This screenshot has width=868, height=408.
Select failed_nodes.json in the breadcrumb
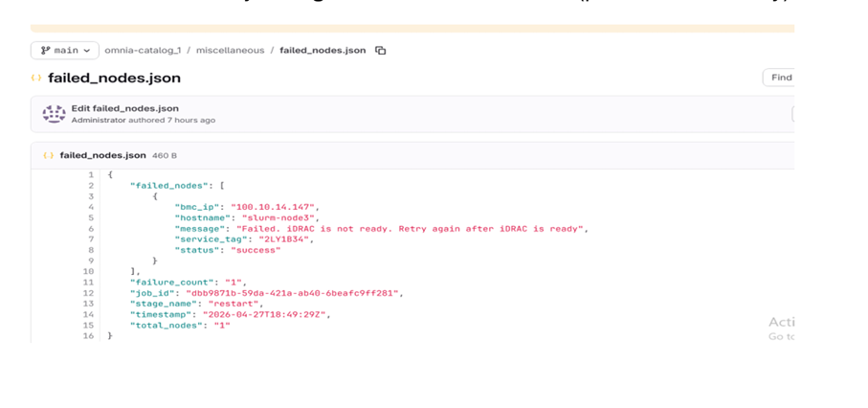pos(323,51)
